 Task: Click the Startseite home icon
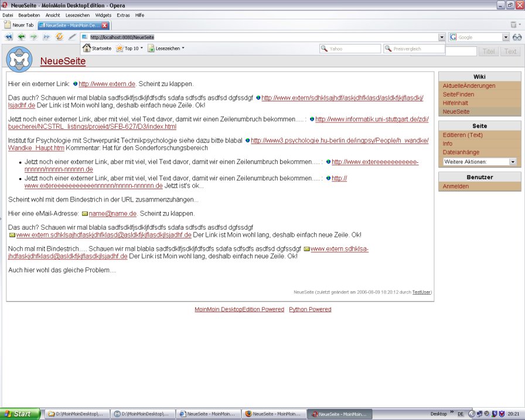pyautogui.click(x=87, y=49)
